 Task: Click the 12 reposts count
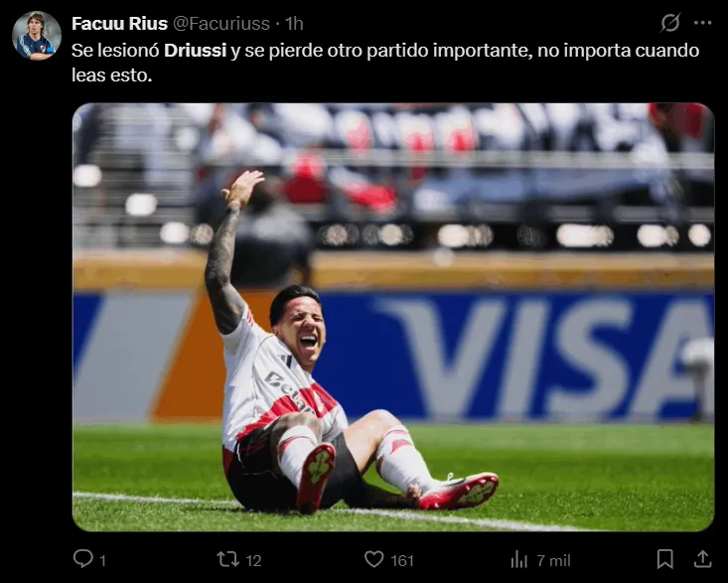[253, 561]
